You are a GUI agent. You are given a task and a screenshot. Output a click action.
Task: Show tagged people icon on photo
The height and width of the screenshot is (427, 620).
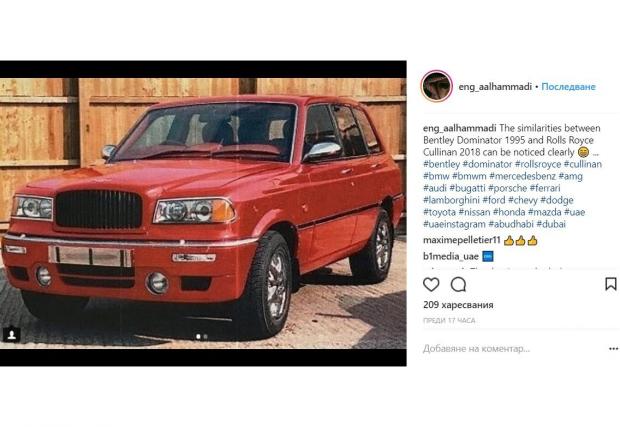tap(12, 335)
